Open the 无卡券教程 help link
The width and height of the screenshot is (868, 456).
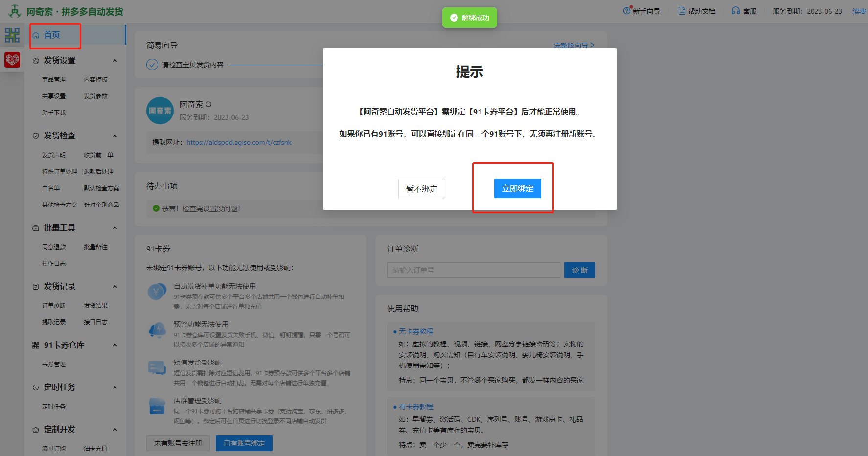[x=416, y=331]
